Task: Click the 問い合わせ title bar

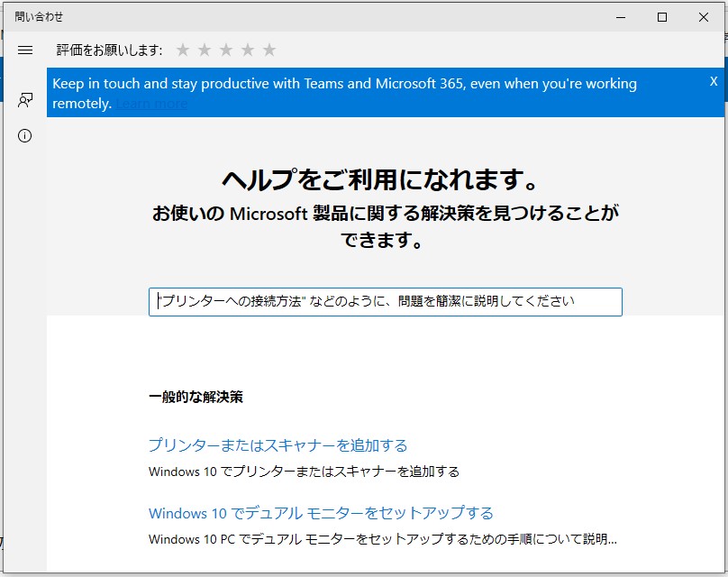Action: click(x=270, y=16)
